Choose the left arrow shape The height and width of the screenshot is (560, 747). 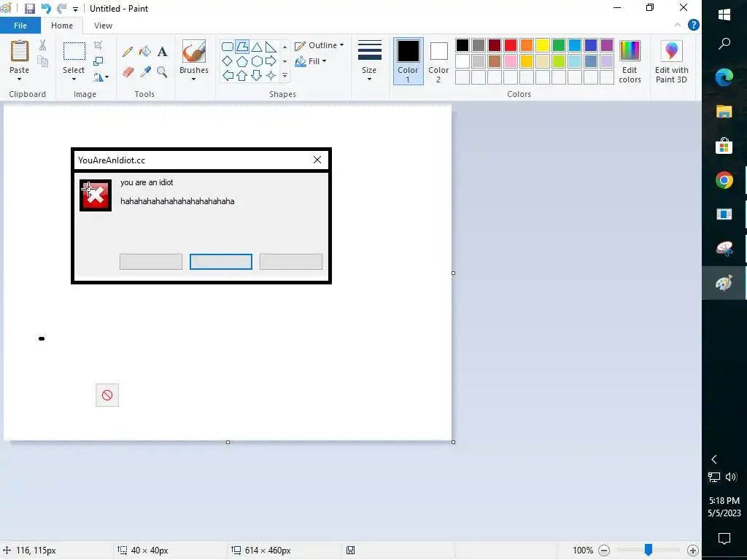pos(228,75)
